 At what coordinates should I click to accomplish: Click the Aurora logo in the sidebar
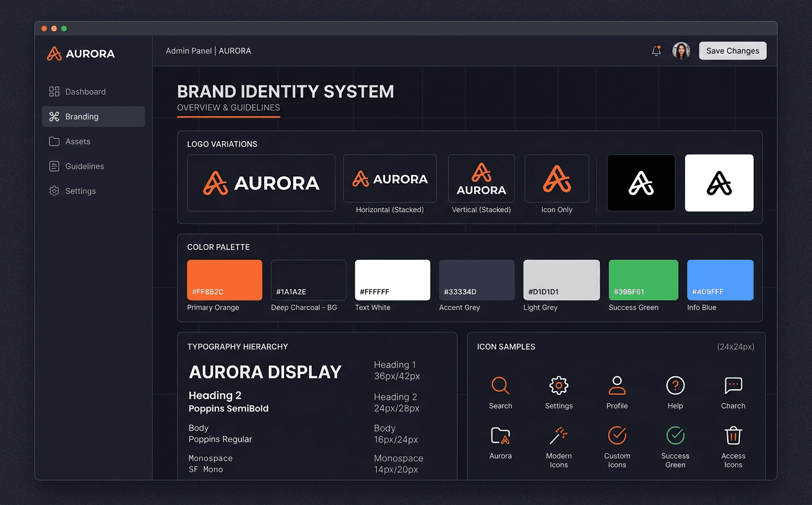click(80, 54)
